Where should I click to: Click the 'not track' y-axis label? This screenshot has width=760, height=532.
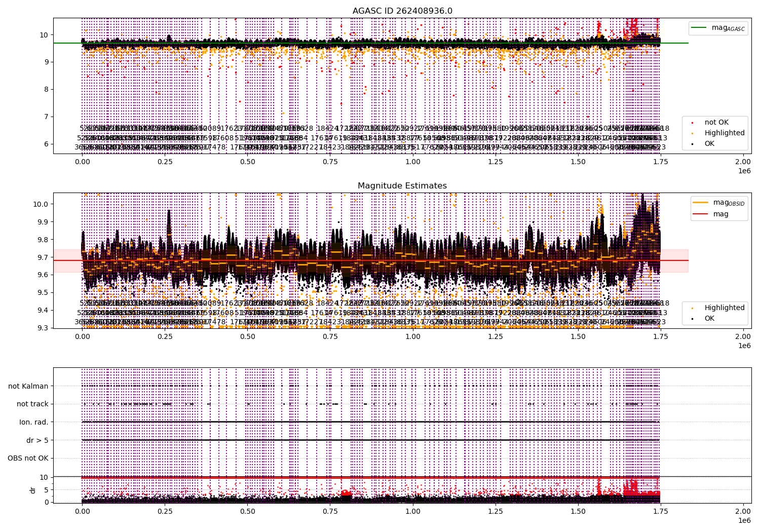32,404
